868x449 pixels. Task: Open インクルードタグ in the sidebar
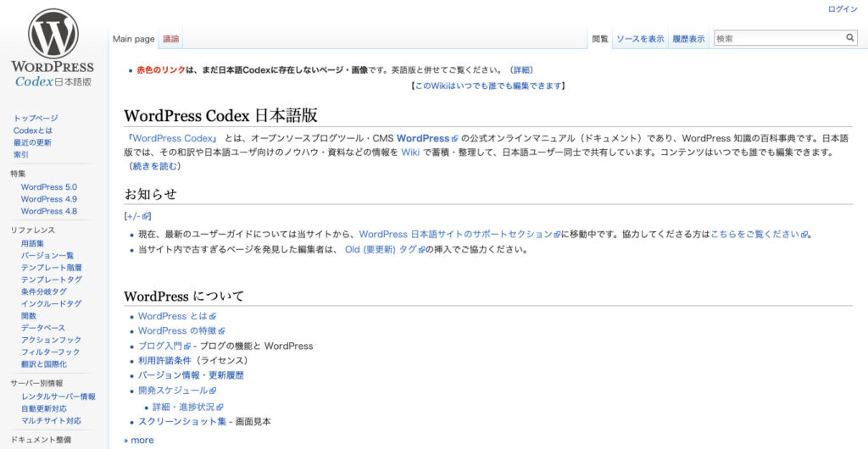(52, 304)
